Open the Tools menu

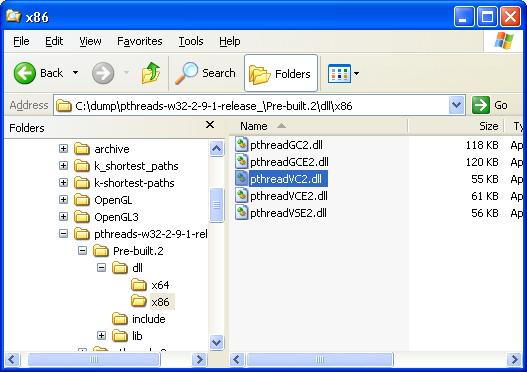click(191, 41)
